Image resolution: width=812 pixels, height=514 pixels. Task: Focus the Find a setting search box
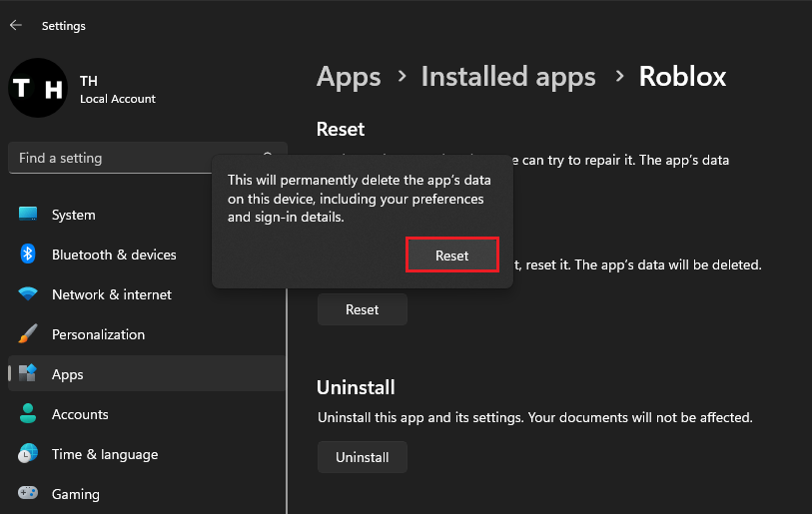pyautogui.click(x=130, y=158)
